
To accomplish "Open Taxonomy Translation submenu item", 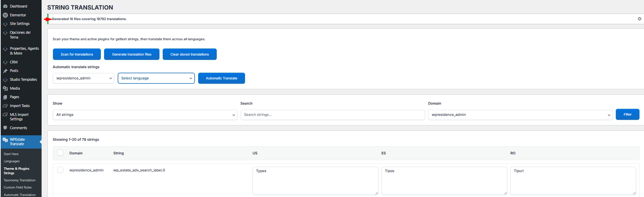I will (19, 180).
